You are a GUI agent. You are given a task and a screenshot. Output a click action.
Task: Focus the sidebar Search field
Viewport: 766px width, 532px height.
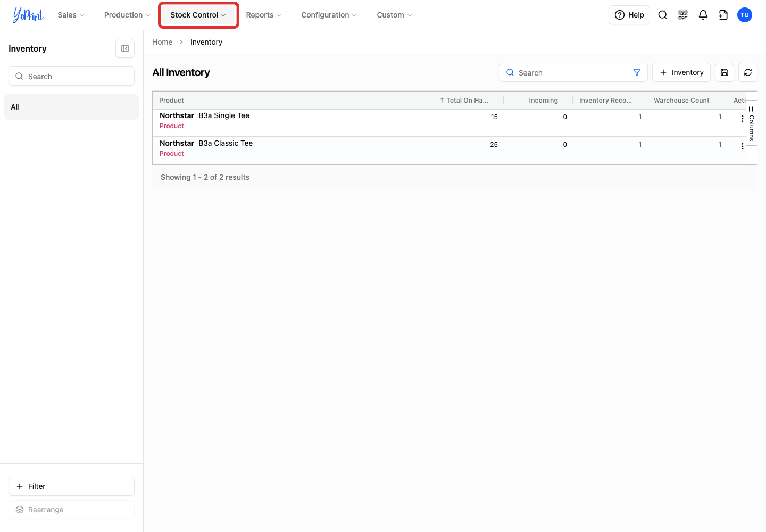click(x=71, y=76)
